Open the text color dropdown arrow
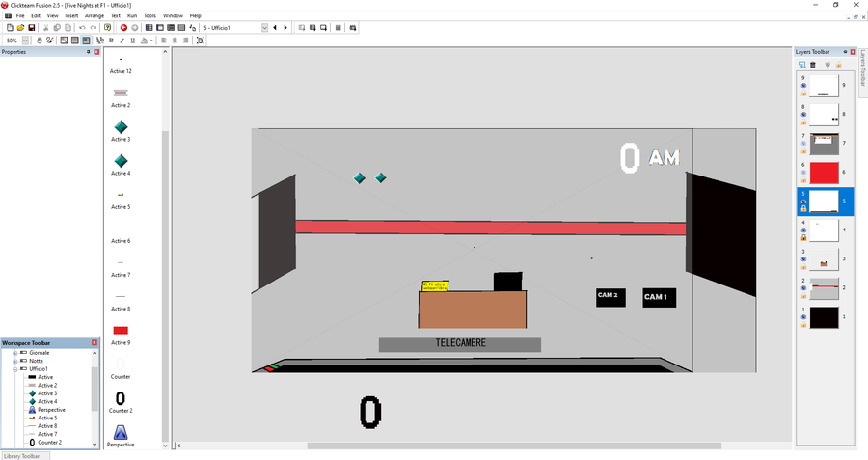This screenshot has width=868, height=460. (151, 41)
